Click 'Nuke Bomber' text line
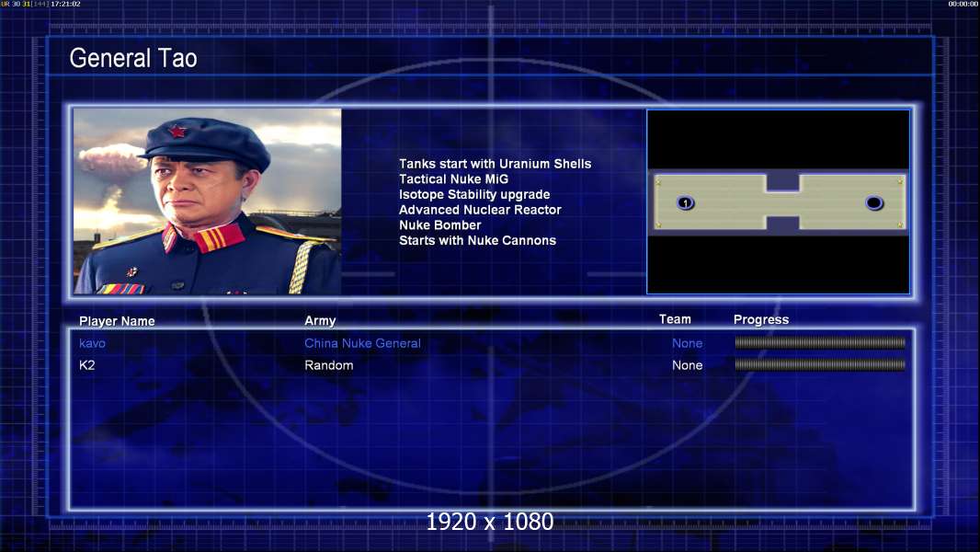 (x=440, y=225)
